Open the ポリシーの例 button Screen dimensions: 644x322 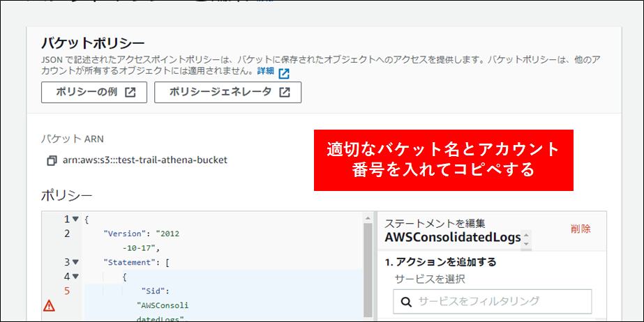(x=93, y=92)
